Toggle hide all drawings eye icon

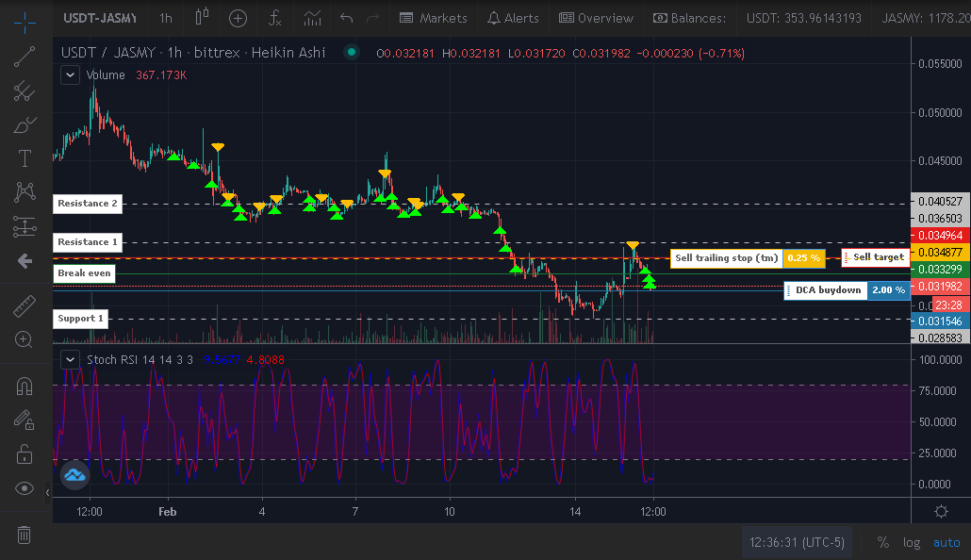25,488
